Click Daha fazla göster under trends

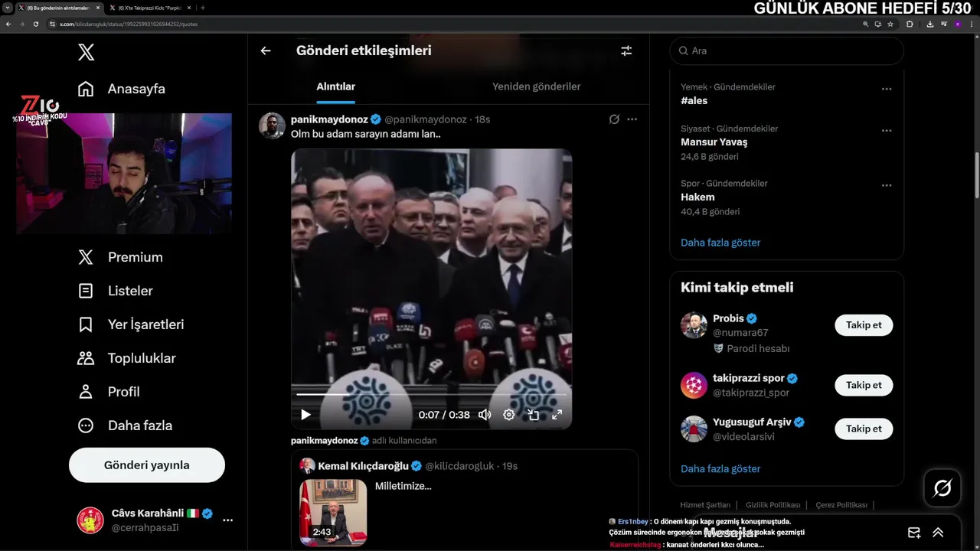click(720, 243)
